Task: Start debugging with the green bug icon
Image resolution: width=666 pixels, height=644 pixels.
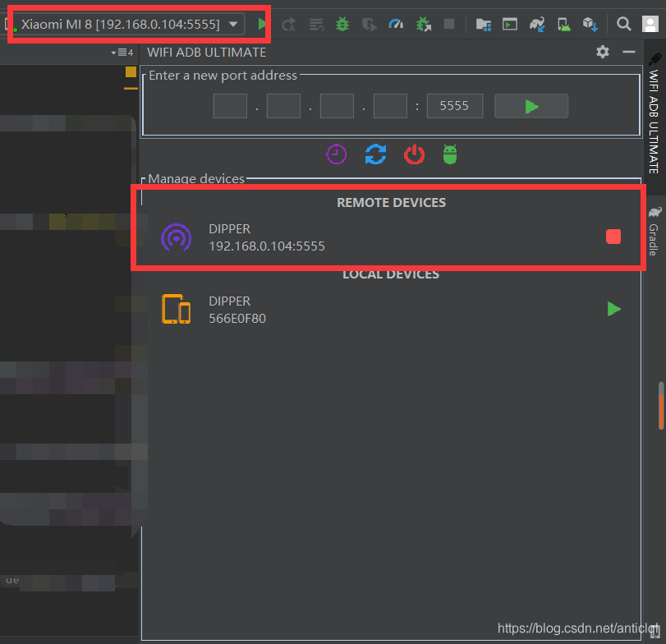Action: [342, 24]
